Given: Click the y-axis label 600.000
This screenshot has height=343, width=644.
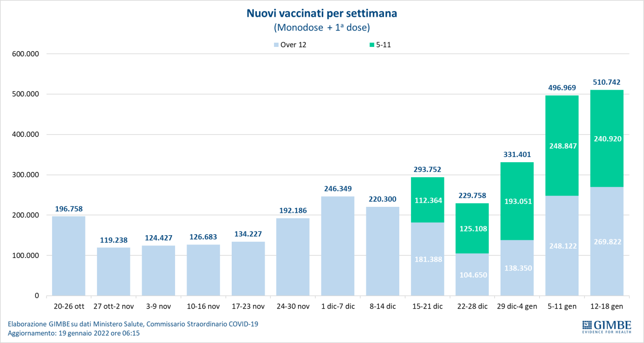Looking at the screenshot, I should pos(25,54).
